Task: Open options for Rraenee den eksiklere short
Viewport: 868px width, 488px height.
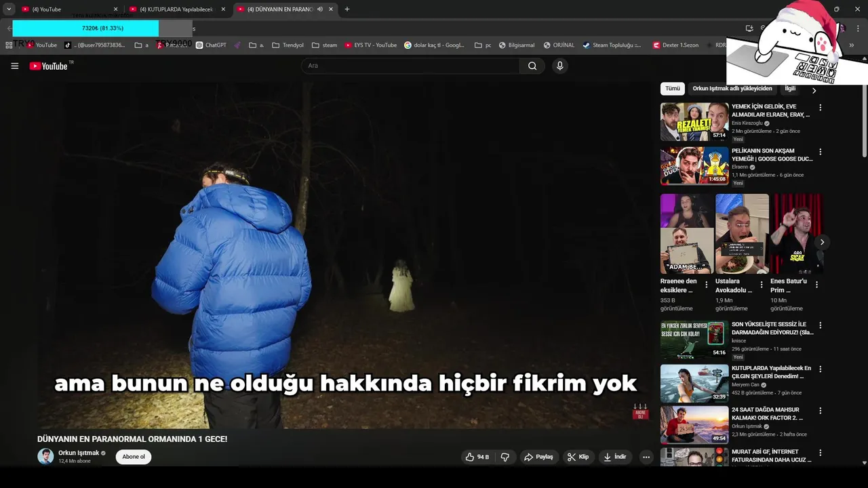Action: (x=707, y=285)
